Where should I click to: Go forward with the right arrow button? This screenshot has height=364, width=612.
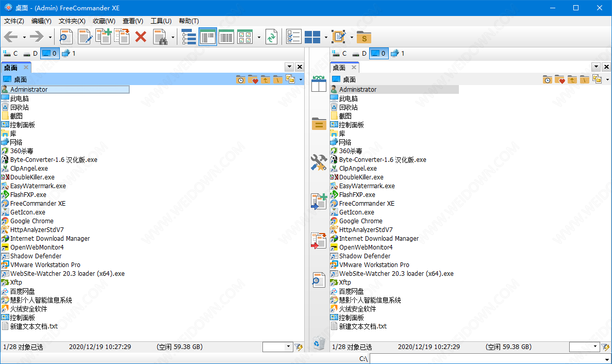(37, 37)
